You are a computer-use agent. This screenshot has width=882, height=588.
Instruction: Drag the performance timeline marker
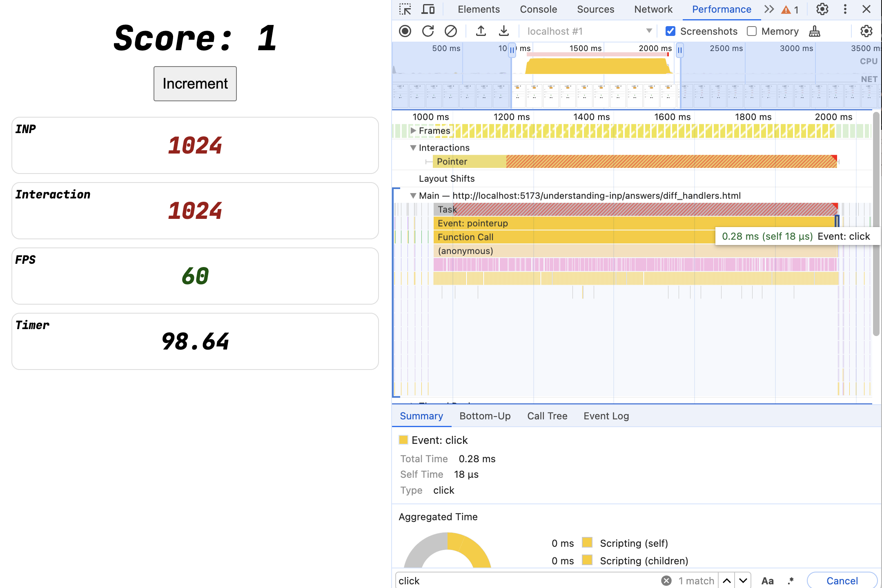(x=512, y=50)
